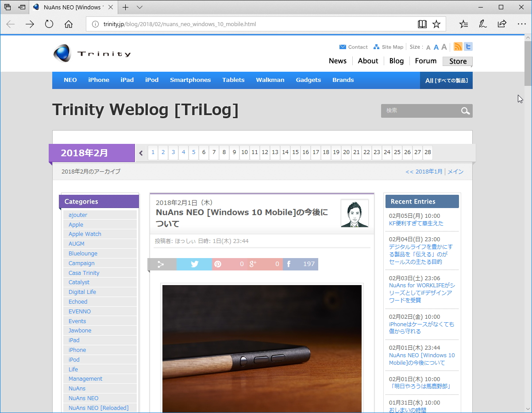Viewport: 532px width, 413px height.
Task: Click the search input field
Action: click(420, 111)
